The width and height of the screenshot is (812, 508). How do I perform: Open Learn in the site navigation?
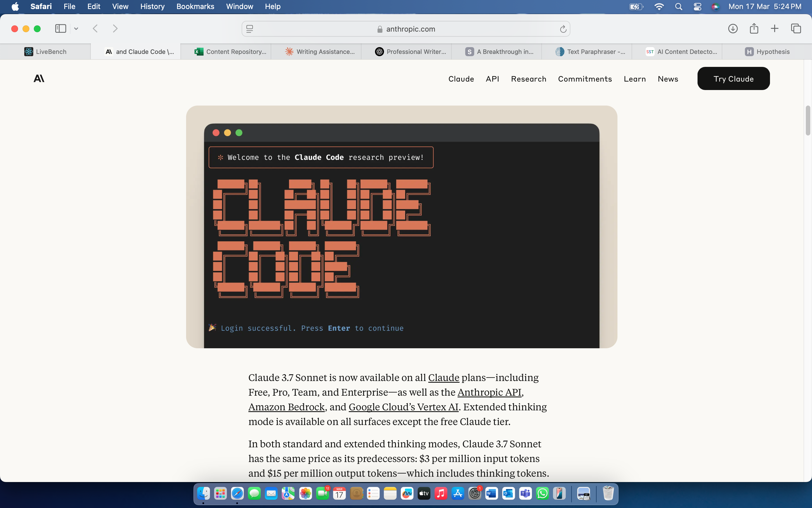634,79
